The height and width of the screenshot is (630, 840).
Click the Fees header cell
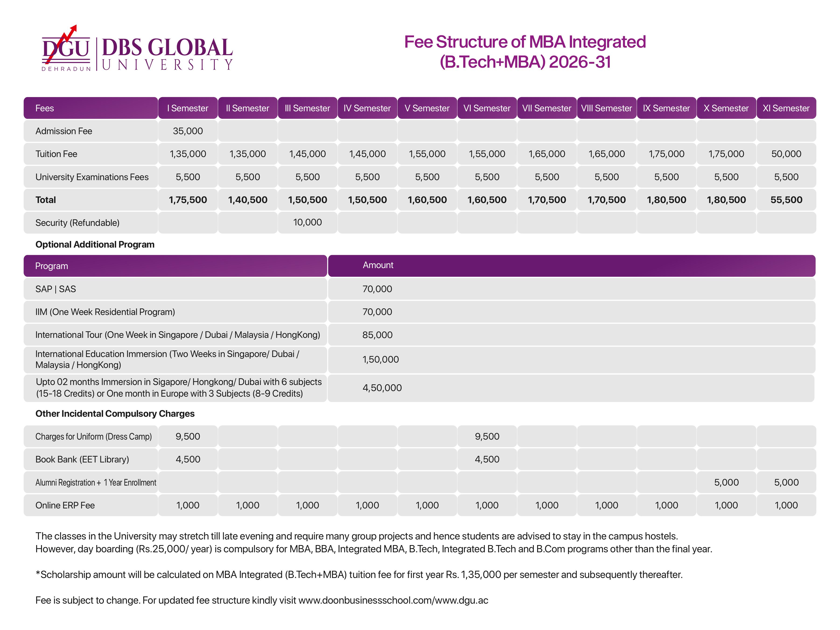(x=45, y=108)
